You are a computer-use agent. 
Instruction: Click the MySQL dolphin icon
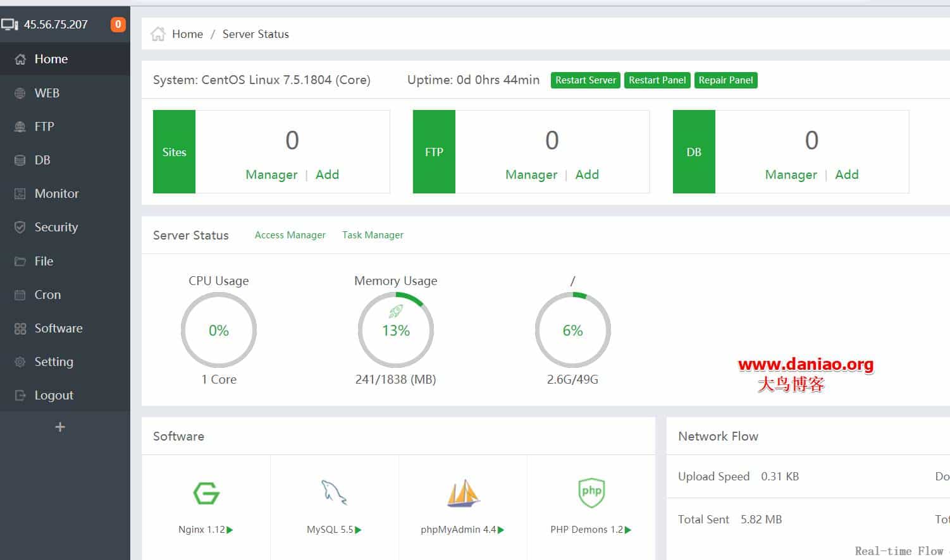tap(334, 492)
